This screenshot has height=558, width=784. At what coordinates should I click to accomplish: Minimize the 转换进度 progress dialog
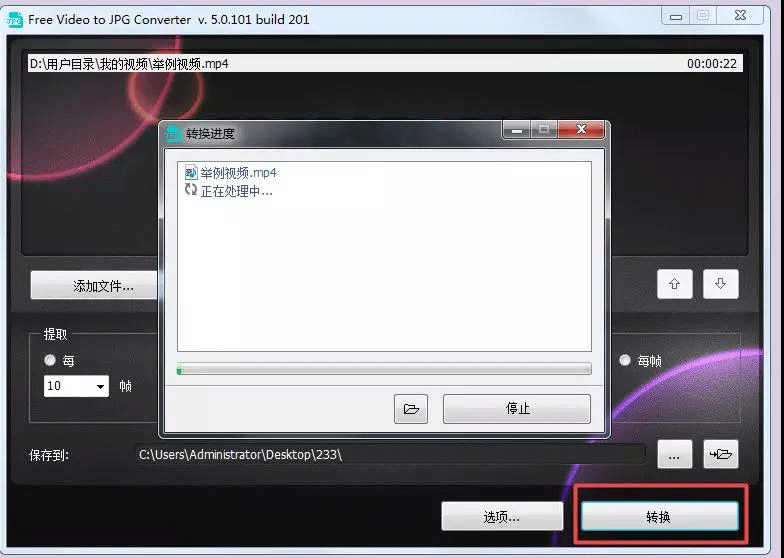(x=517, y=130)
